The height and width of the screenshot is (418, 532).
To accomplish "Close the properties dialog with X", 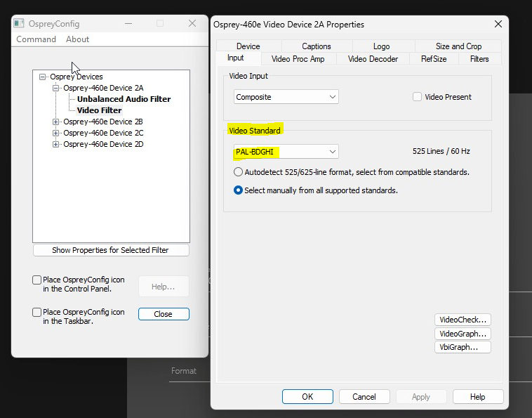I will point(498,24).
